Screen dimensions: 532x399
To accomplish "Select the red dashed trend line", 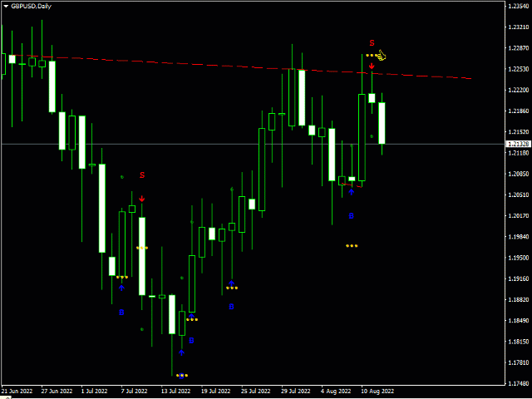I will [x=249, y=66].
